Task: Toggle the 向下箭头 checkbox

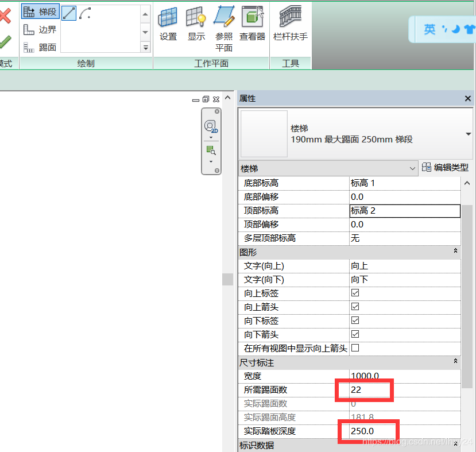Action: tap(355, 334)
